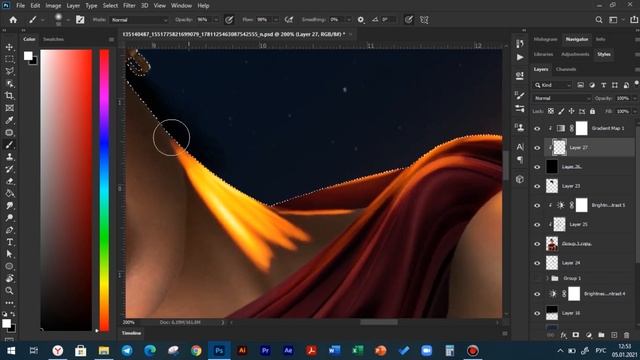
Task: Click the Create new group folder icon
Action: (x=601, y=335)
